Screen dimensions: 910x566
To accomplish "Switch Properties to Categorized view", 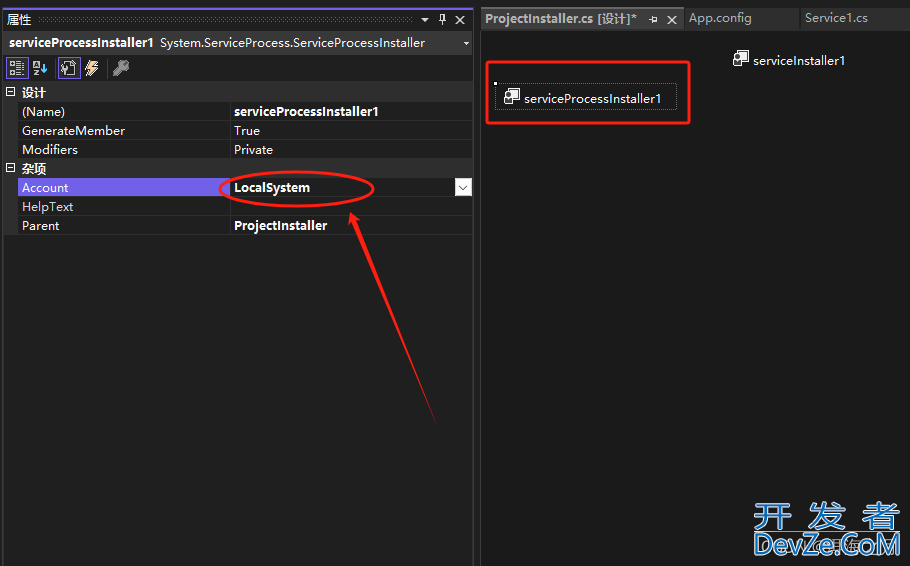I will coord(17,69).
